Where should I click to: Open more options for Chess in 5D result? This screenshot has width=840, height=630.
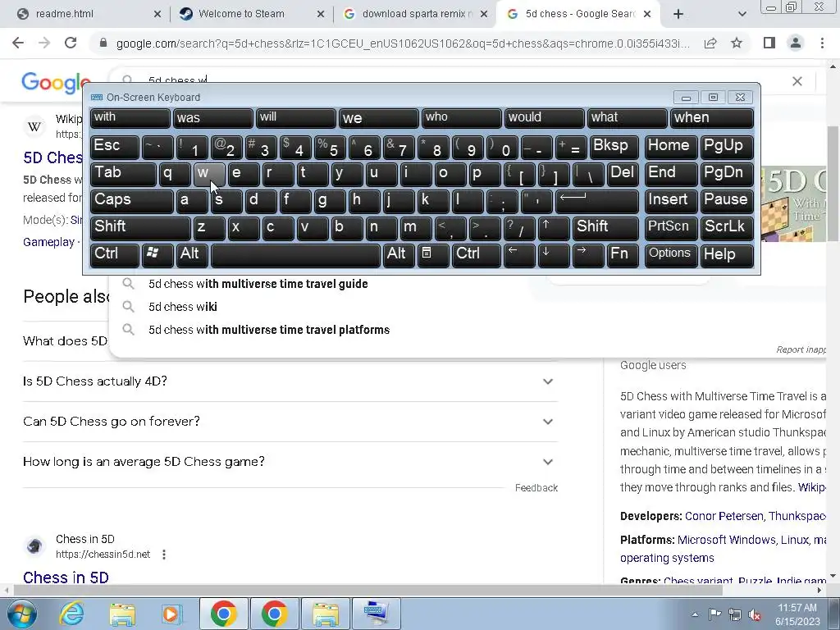[x=164, y=555]
